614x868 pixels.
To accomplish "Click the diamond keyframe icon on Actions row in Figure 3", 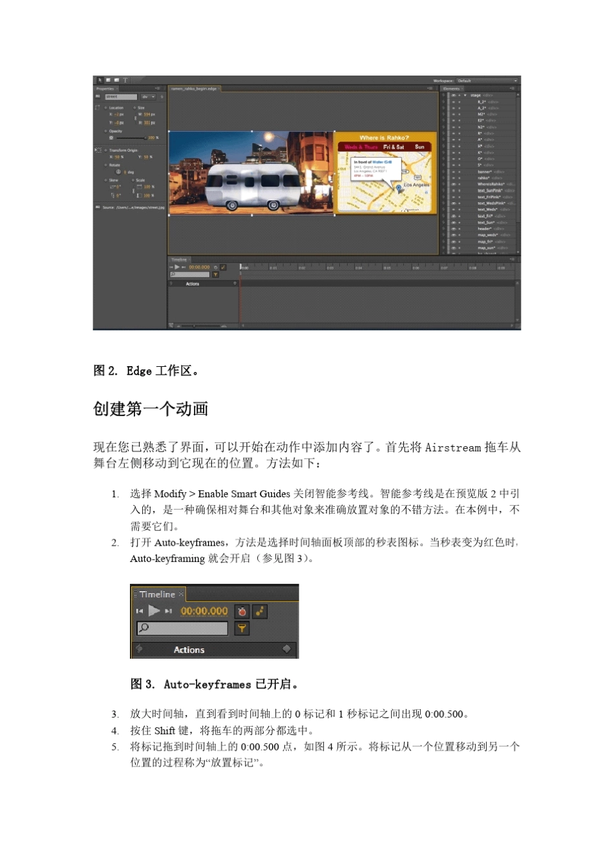I will click(x=287, y=648).
